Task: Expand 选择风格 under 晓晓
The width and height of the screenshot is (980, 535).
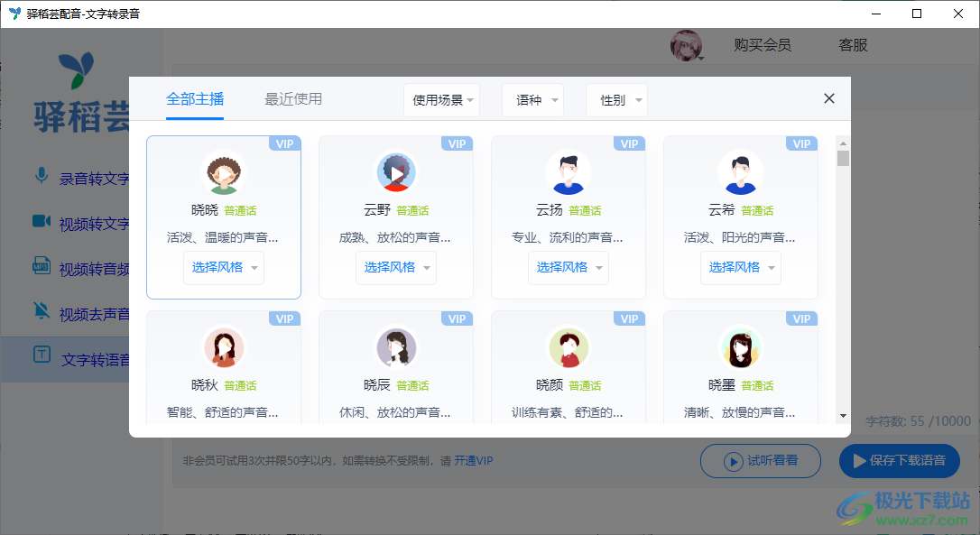Action: click(223, 267)
